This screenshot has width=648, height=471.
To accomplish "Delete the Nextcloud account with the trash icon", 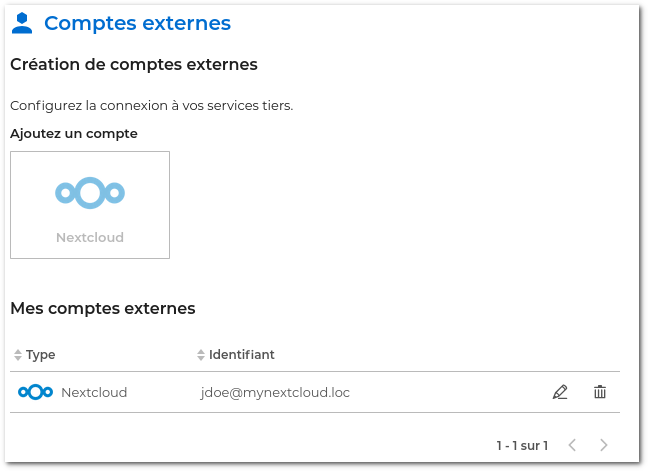I will 600,392.
